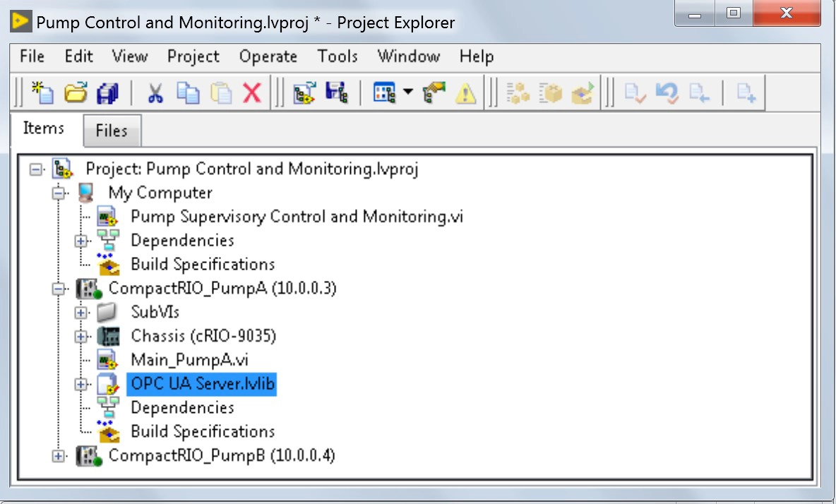Click the New Project toolbar icon
The width and height of the screenshot is (836, 504).
[x=43, y=93]
